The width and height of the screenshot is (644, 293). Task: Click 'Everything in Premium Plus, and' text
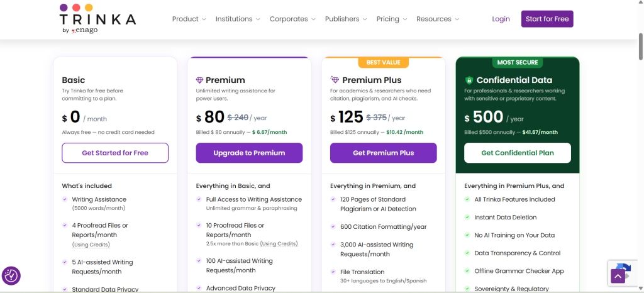(514, 186)
